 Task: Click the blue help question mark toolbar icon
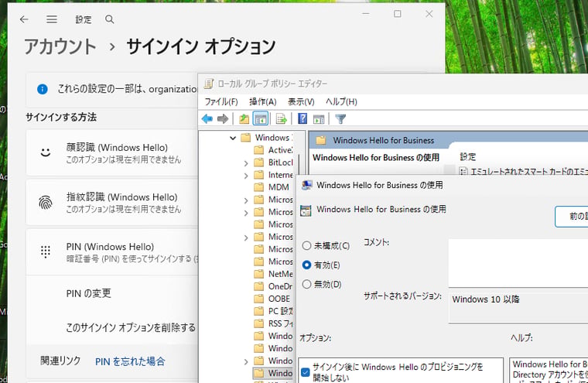tap(303, 119)
